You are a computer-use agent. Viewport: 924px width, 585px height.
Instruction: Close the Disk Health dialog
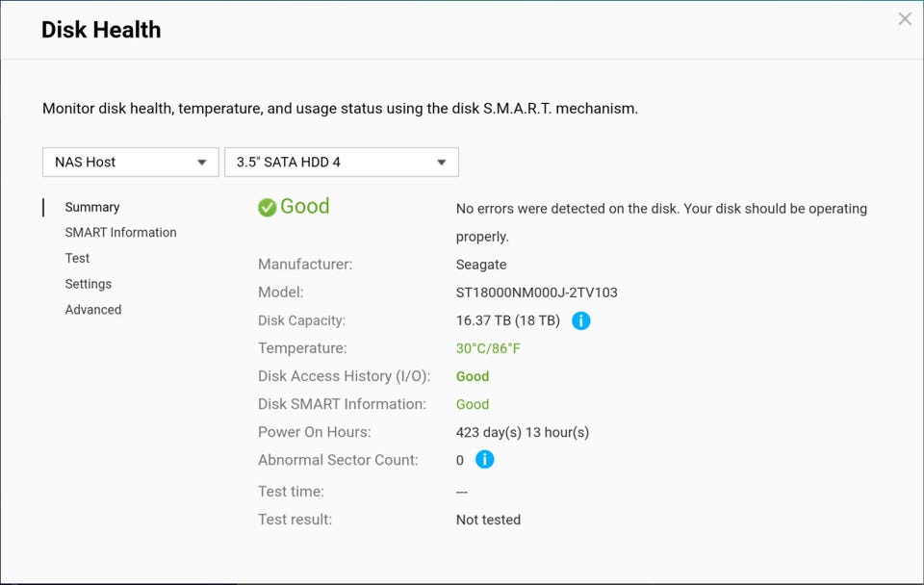pyautogui.click(x=905, y=19)
